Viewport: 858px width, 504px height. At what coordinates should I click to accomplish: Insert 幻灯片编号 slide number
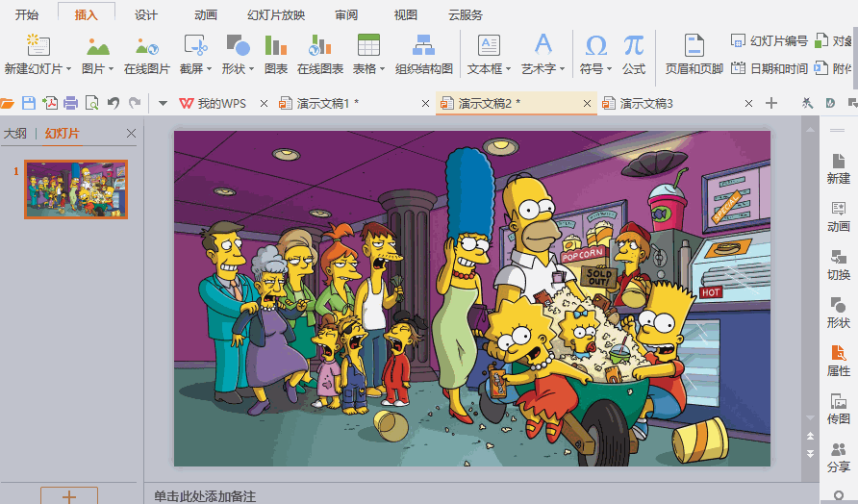(770, 40)
